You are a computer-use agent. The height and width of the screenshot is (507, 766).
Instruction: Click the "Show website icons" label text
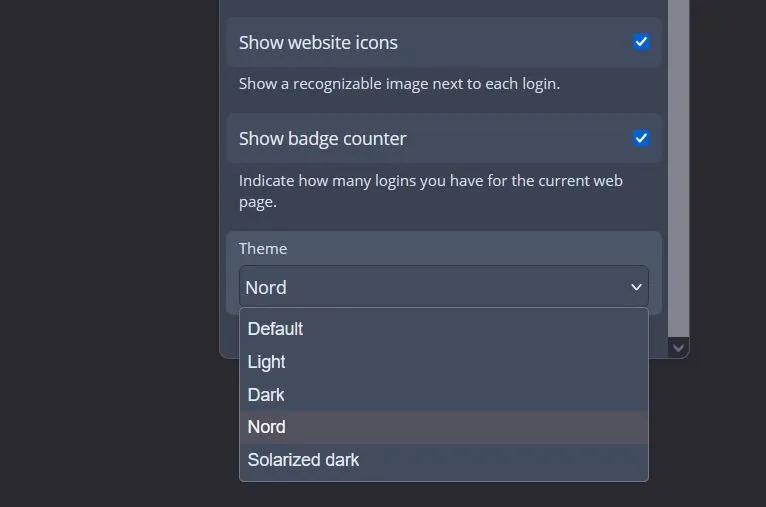[x=318, y=42]
